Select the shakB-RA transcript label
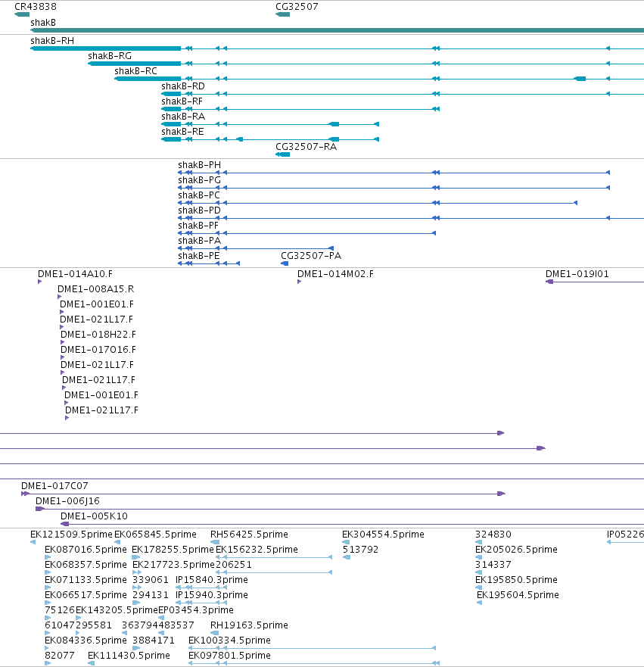Viewport: 644px width, 667px height. [183, 117]
